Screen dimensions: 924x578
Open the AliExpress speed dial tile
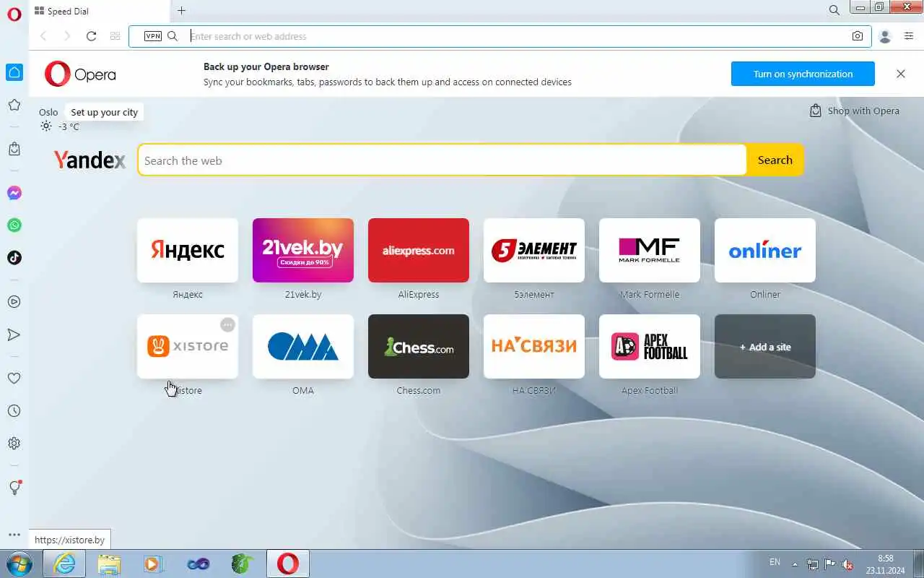click(x=419, y=250)
